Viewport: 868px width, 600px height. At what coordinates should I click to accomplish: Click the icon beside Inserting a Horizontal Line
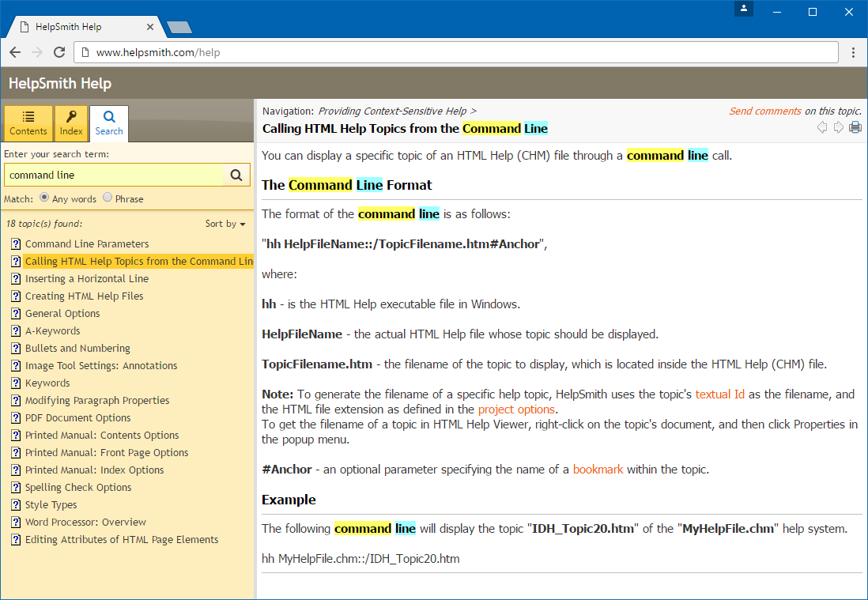(16, 278)
